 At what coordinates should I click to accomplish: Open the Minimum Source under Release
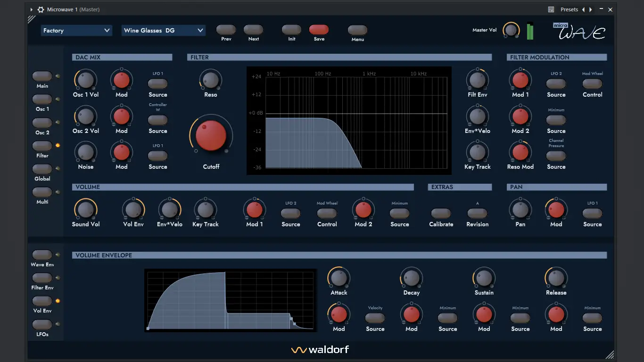593,318
